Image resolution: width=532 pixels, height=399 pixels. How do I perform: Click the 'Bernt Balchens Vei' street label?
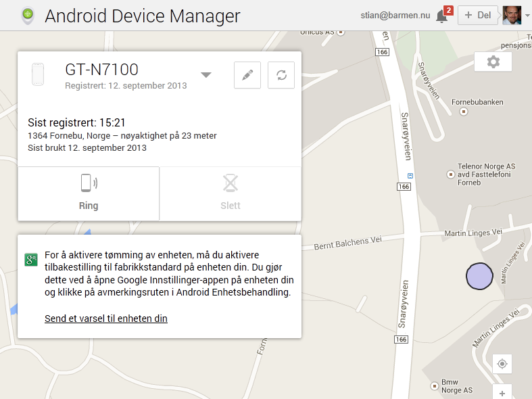click(347, 242)
